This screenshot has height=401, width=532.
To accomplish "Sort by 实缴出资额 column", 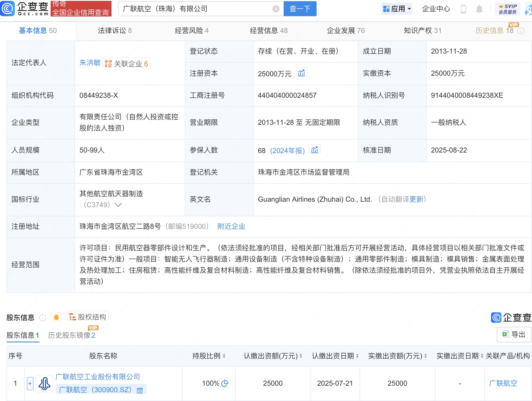I will click(425, 356).
